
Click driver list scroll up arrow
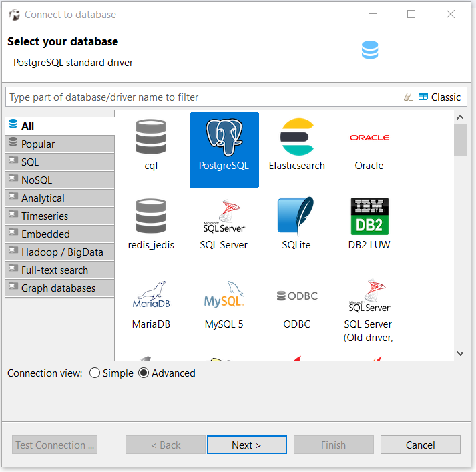[x=460, y=117]
